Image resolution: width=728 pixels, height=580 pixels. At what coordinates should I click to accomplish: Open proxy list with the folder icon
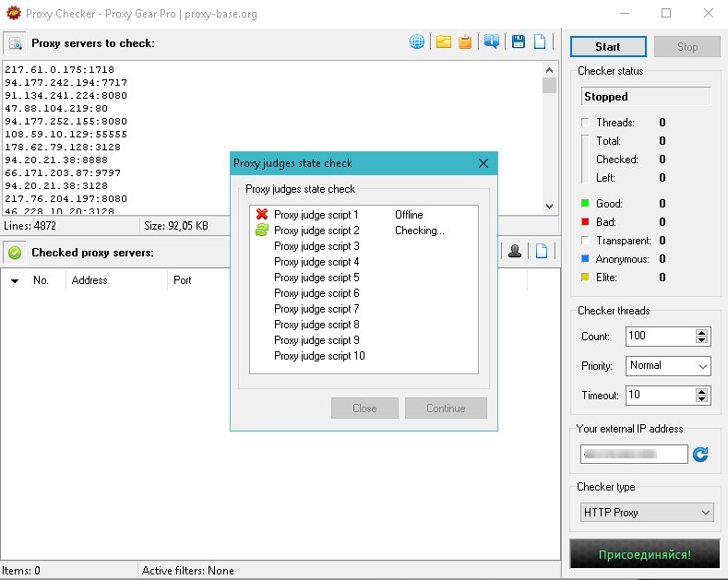444,42
